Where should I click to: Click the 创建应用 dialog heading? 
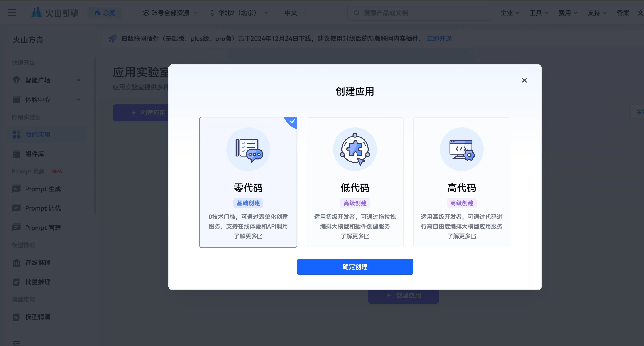coord(355,91)
